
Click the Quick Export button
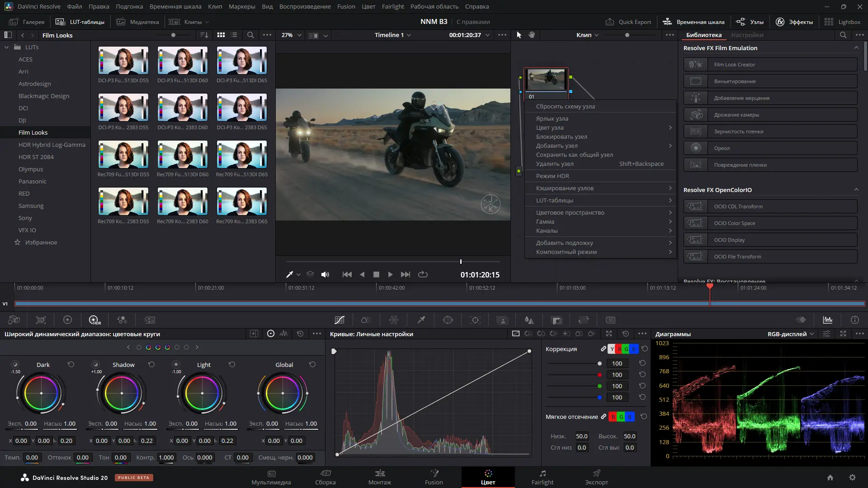click(628, 22)
